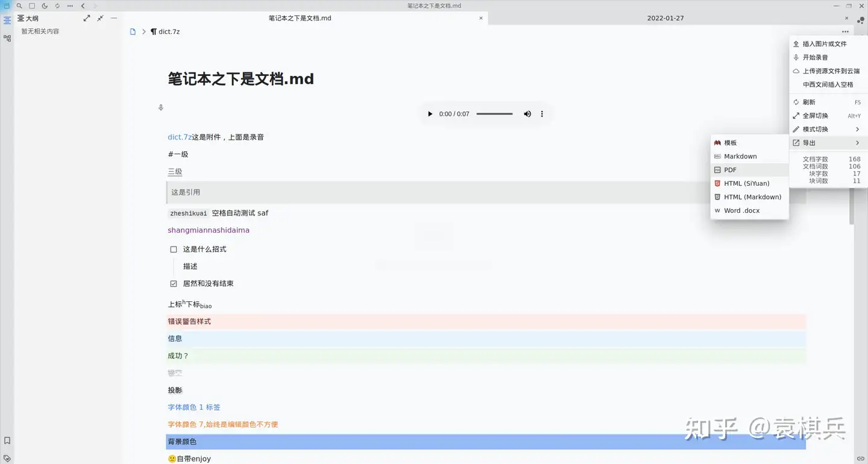Open the top toolbar three-dot overflow menu
Image resolution: width=868 pixels, height=464 pixels.
[x=70, y=6]
